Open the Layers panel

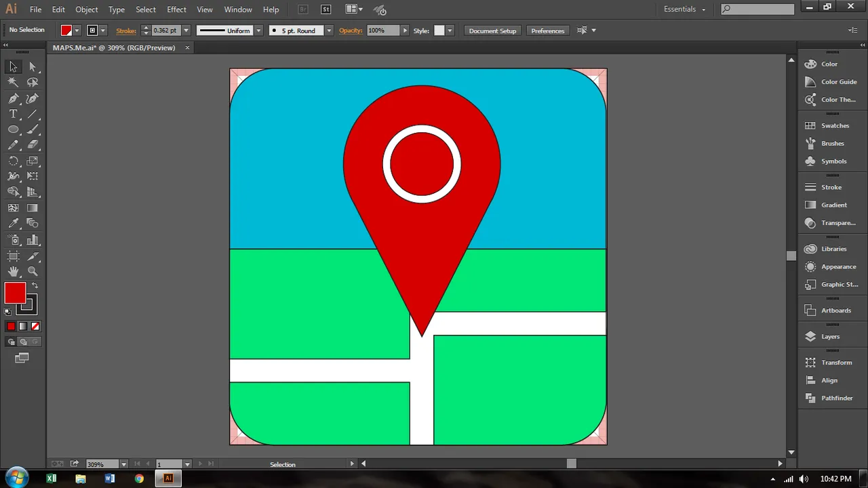pyautogui.click(x=831, y=337)
